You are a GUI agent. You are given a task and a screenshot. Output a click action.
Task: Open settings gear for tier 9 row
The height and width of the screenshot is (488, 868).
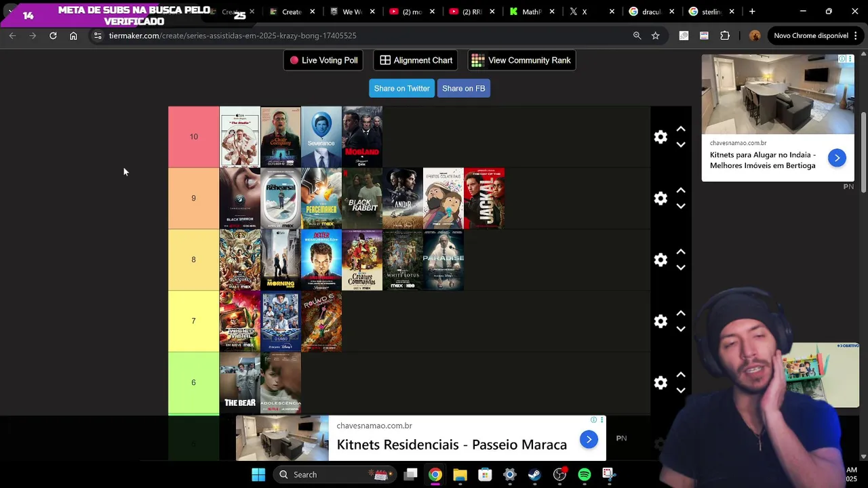[660, 199]
